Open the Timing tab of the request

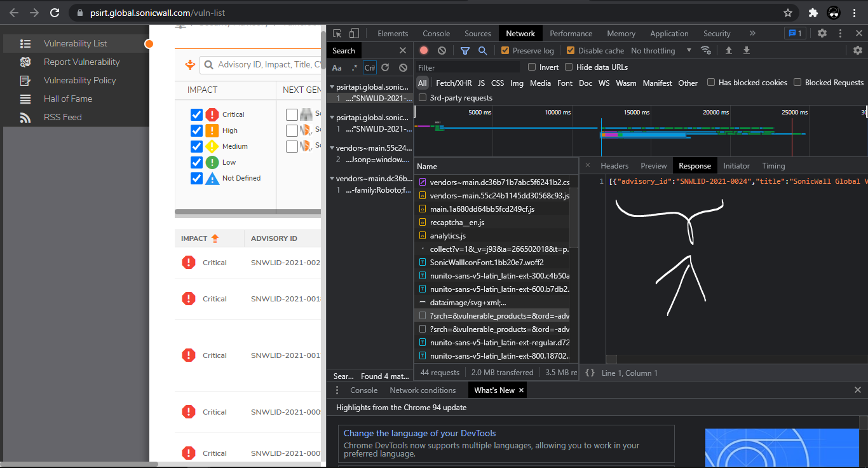(x=773, y=165)
